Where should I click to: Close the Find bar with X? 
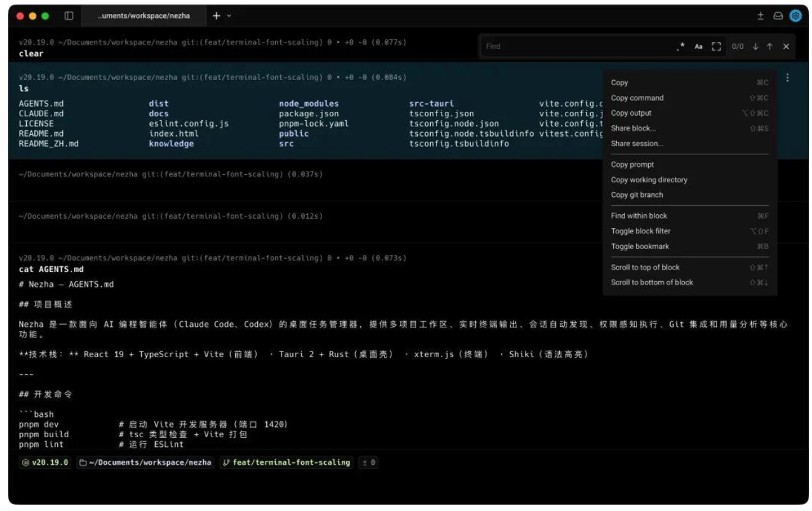coord(786,46)
